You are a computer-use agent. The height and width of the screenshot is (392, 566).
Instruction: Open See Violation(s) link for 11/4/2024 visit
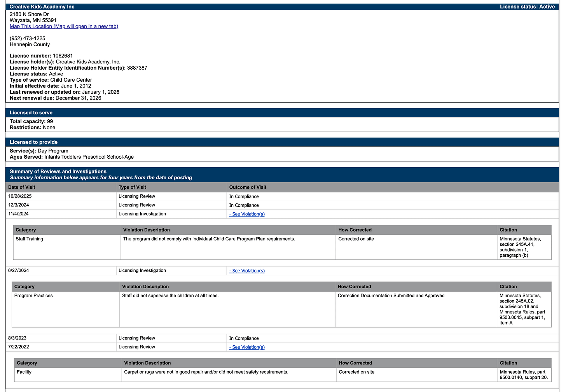[x=247, y=214]
